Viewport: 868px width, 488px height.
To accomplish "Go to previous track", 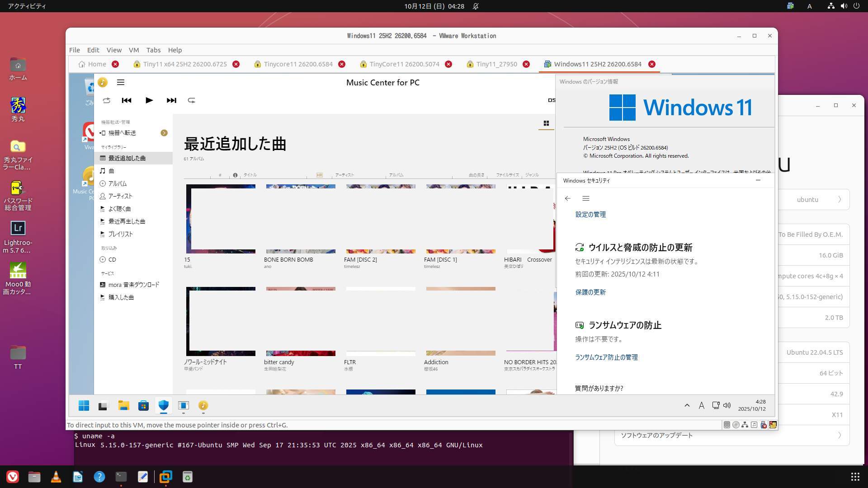I will (127, 100).
